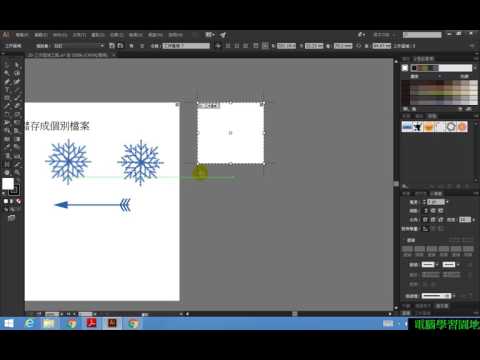
Task: Click the search field in the application bar
Action: [x=422, y=35]
